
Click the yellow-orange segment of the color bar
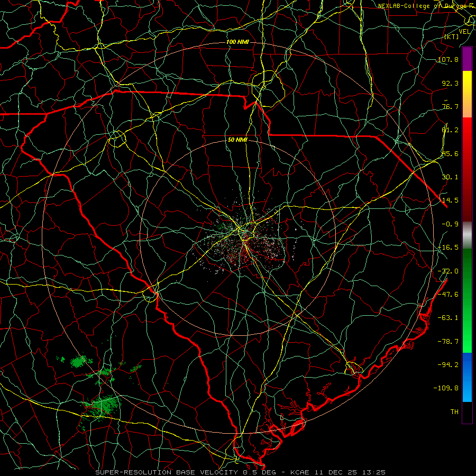click(x=467, y=94)
